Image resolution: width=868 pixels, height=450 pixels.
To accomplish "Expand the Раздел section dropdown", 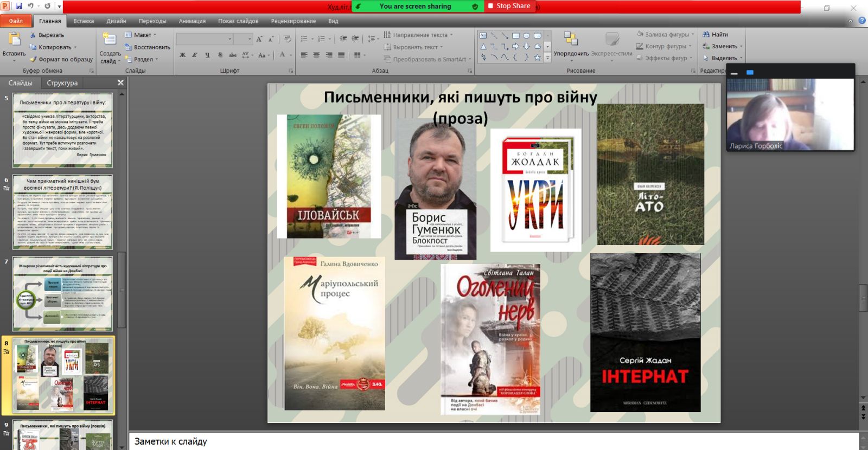I will point(143,59).
